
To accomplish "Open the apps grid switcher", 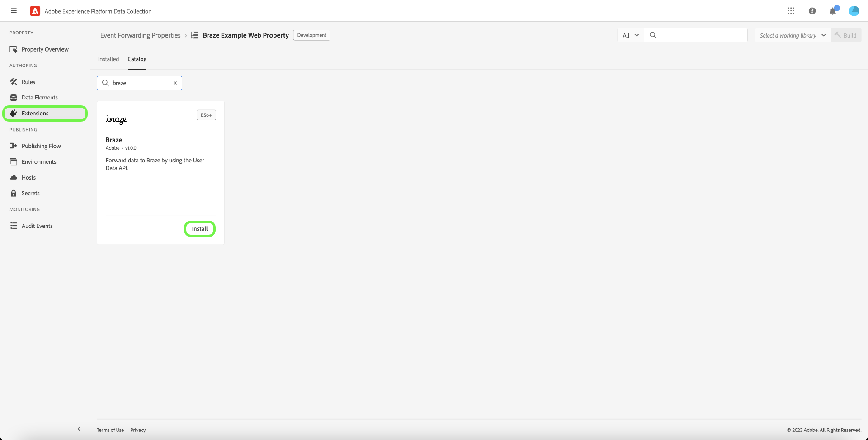I will click(x=791, y=11).
